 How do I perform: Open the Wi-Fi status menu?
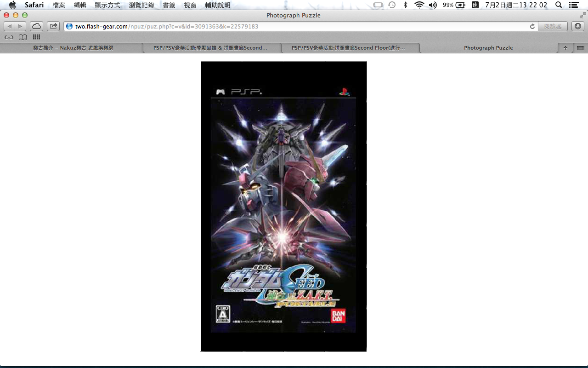419,5
